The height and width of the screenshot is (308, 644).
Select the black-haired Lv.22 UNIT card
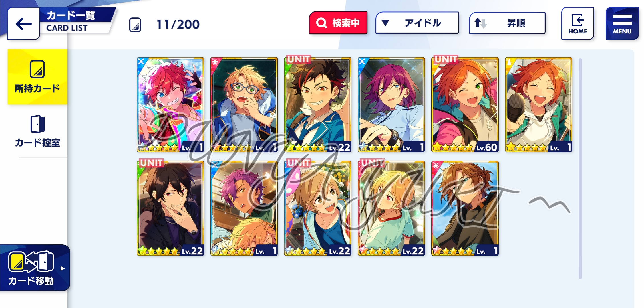tap(170, 208)
